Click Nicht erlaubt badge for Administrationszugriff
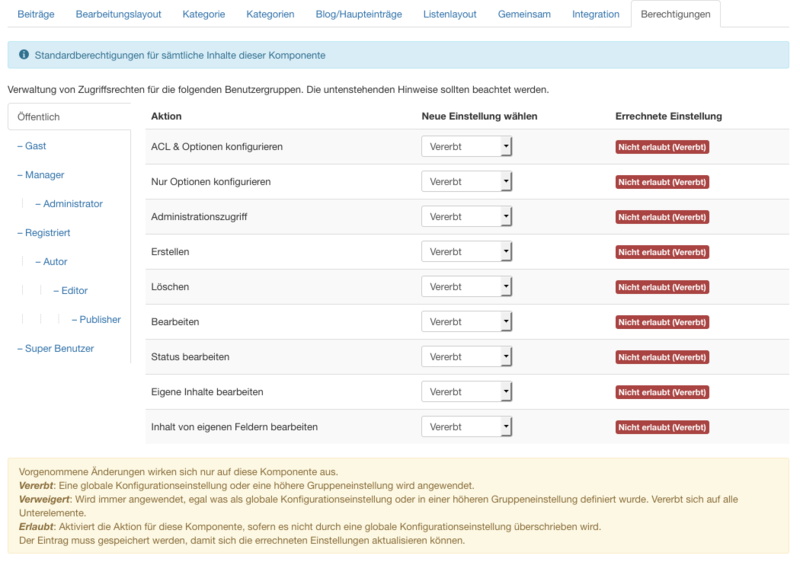Viewport: 800px width, 562px height. point(662,217)
